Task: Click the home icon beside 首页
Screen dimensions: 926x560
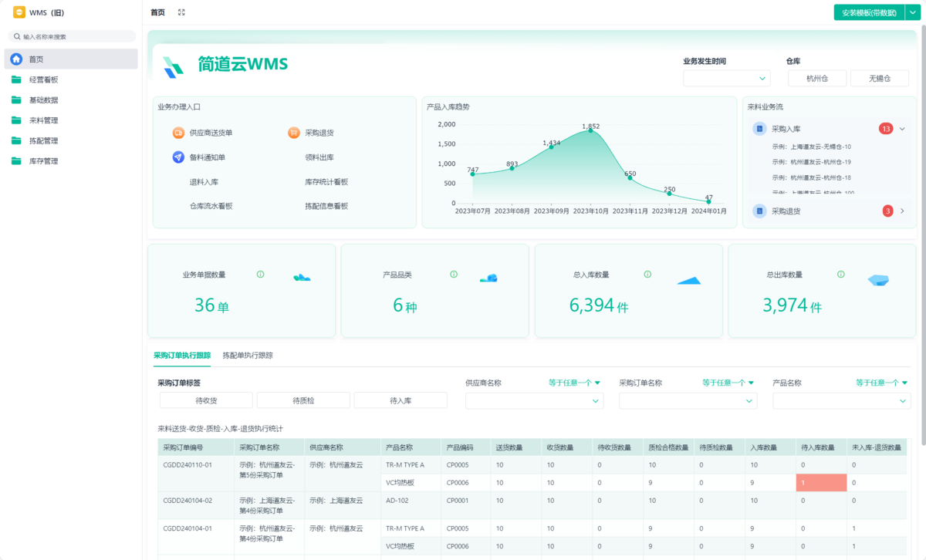Action: tap(16, 59)
